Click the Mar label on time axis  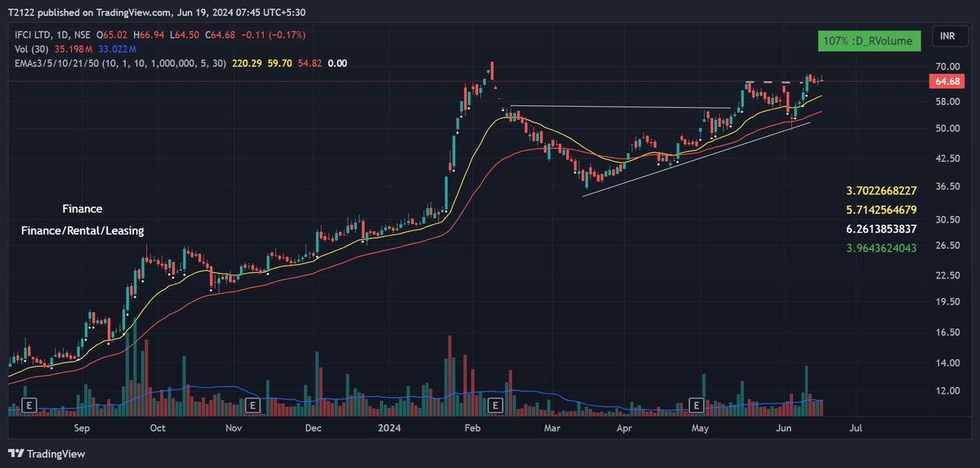552,427
